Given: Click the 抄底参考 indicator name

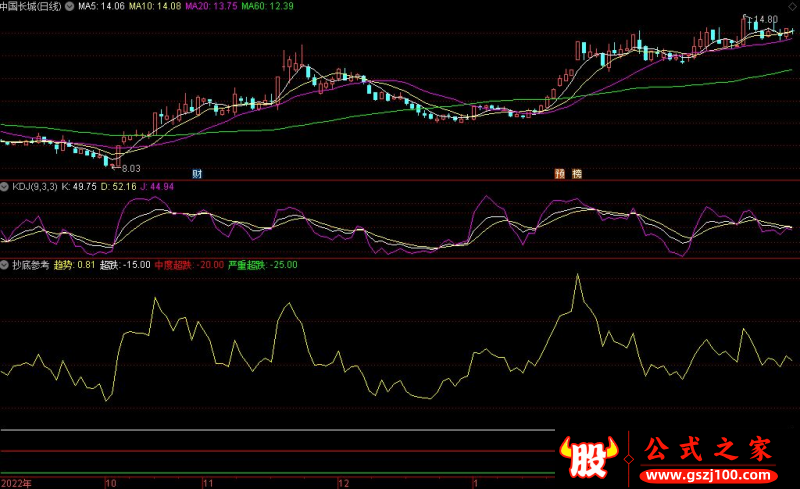Looking at the screenshot, I should tap(31, 265).
